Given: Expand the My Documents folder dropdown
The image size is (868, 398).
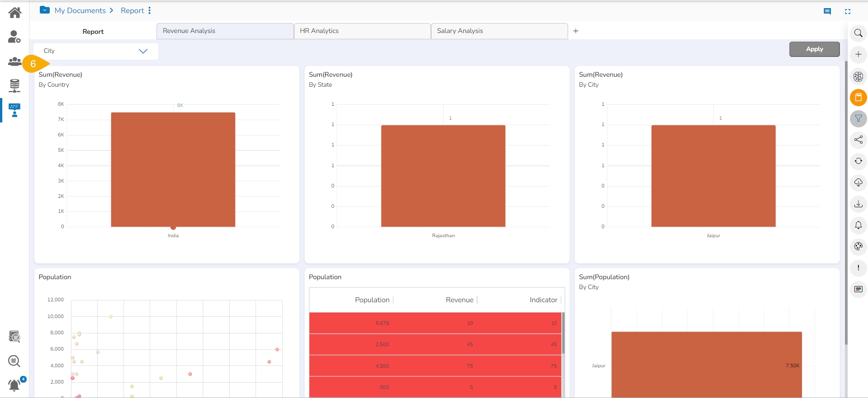Looking at the screenshot, I should [x=45, y=10].
